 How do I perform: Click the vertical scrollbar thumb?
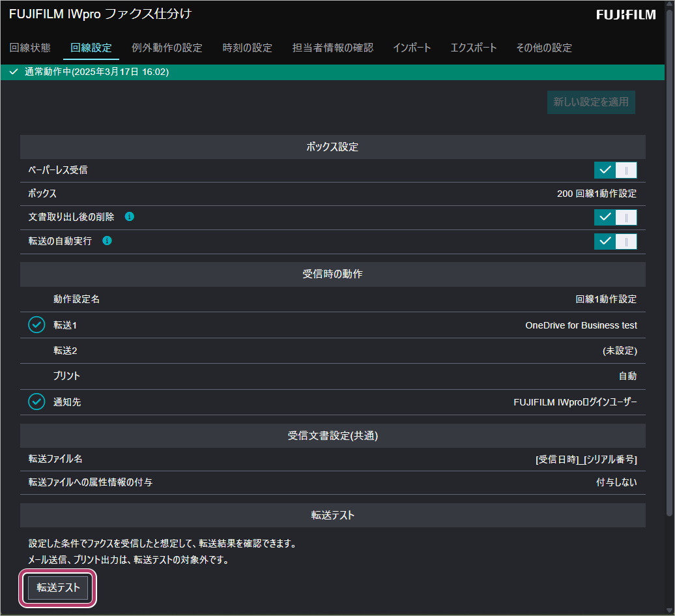coord(669,263)
